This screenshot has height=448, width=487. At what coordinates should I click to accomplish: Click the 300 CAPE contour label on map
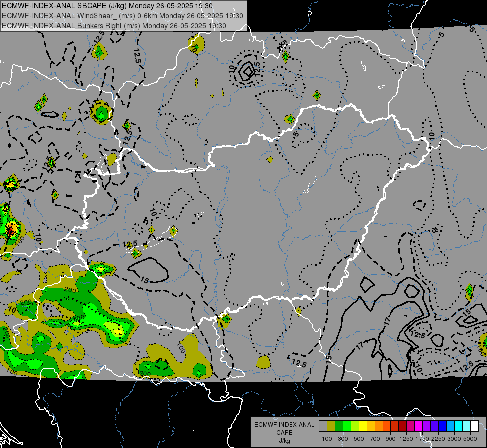point(79,318)
